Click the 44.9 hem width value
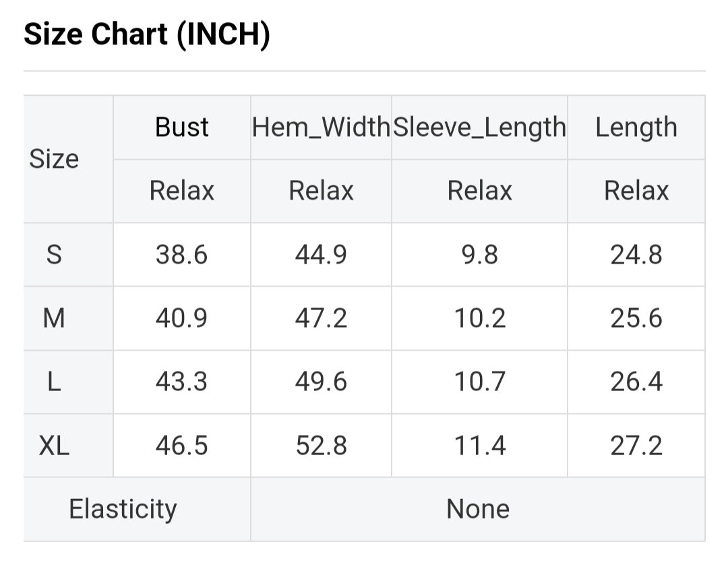Viewport: 728px width, 563px height. 321,255
